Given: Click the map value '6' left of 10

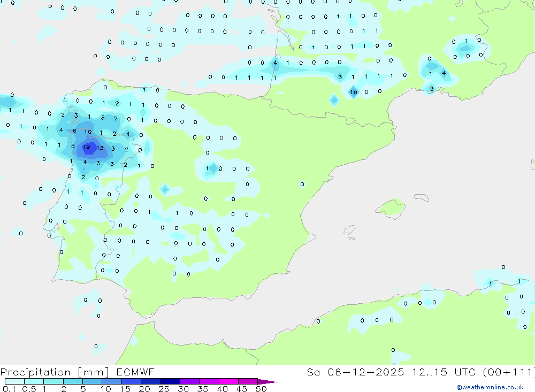Looking at the screenshot, I should (74, 130).
